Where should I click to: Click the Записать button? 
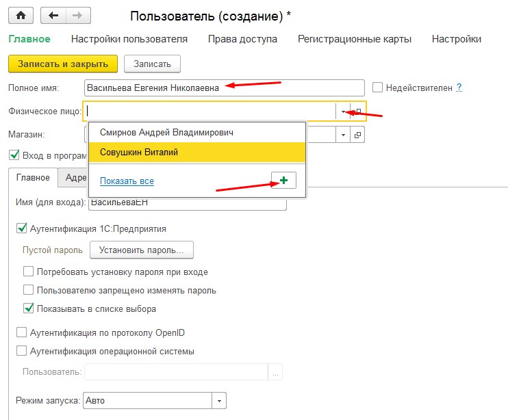[152, 64]
